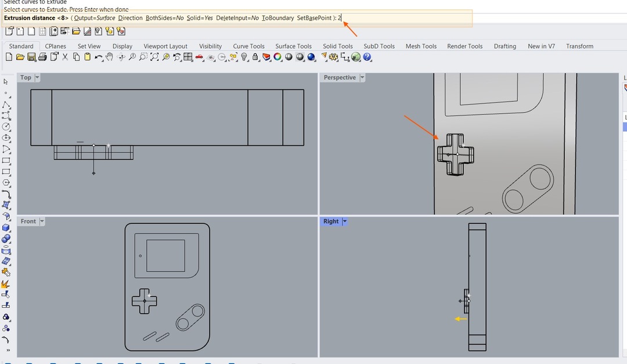This screenshot has height=364, width=627.
Task: Toggle the DeleteInput=No command option
Action: (237, 18)
